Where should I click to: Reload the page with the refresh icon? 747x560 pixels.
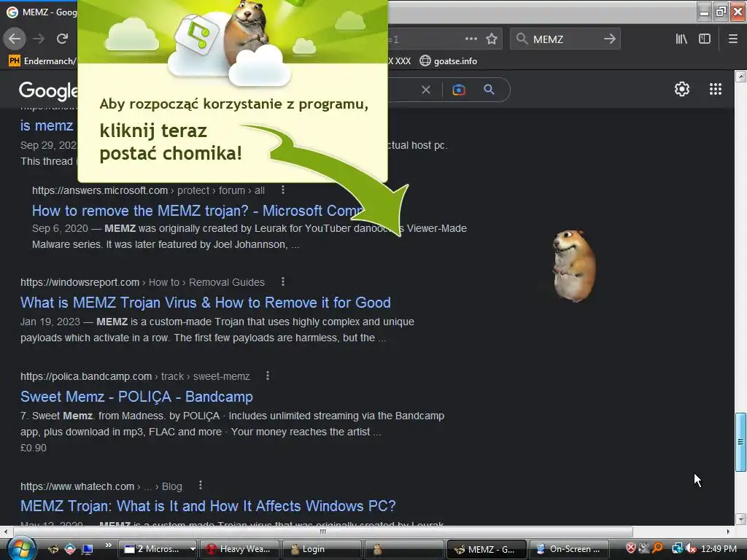(x=63, y=39)
